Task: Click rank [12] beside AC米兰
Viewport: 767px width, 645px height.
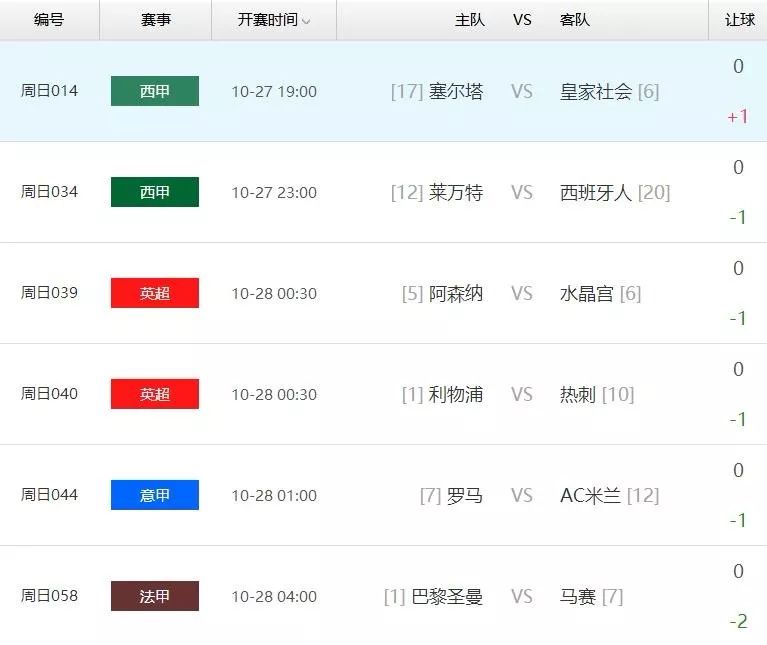Action: [643, 496]
